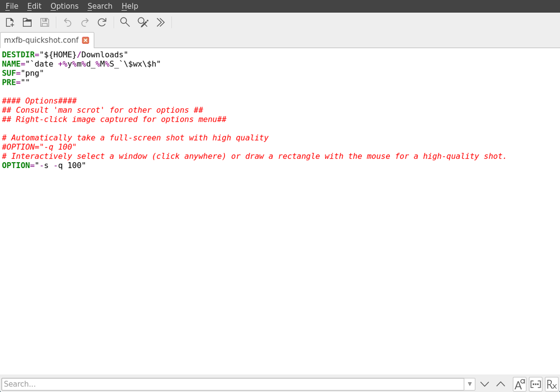Toggle regular expression search option
This screenshot has width=560, height=392.
click(552, 384)
